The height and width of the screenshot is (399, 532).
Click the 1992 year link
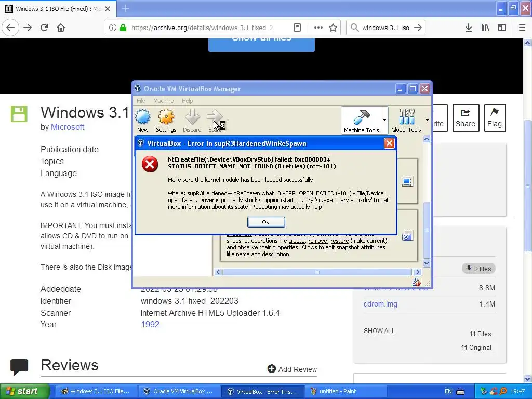[x=150, y=324]
